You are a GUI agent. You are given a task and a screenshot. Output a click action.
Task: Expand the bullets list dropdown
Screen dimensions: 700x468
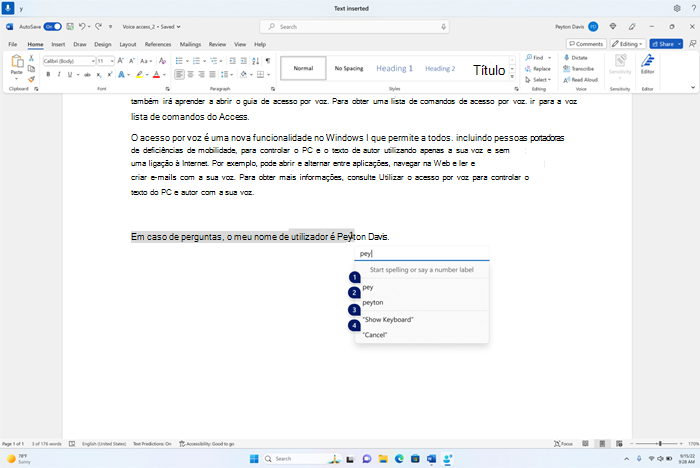(x=187, y=61)
